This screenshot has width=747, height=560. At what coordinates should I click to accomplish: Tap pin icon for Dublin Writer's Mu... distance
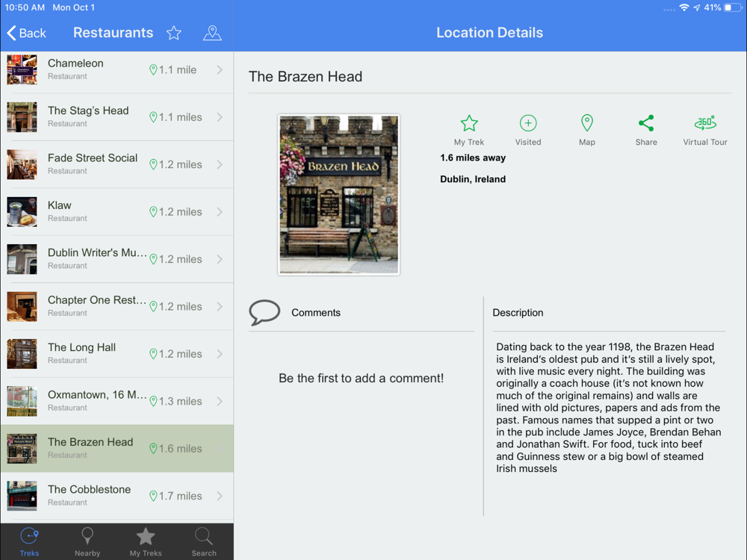coord(153,260)
